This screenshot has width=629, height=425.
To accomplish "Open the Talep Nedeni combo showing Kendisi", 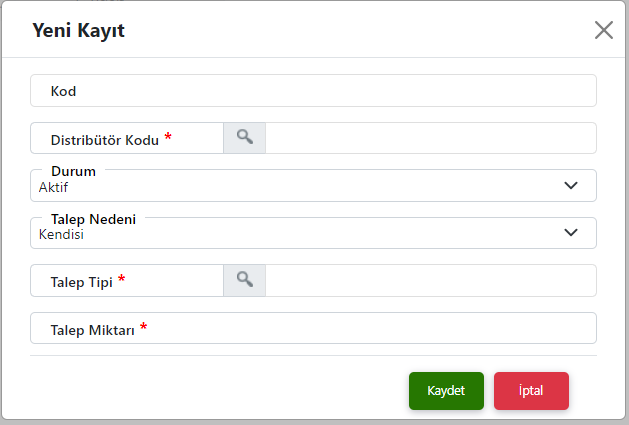I will (x=313, y=233).
